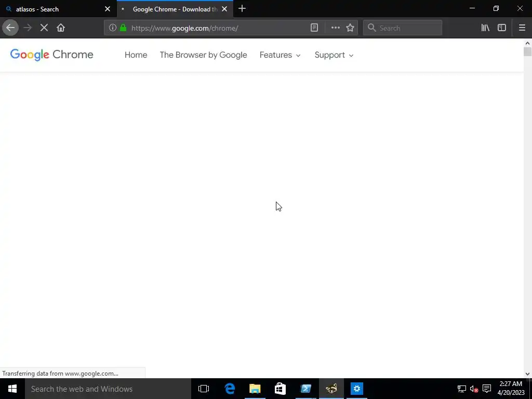
Task: Click scrollbar down arrow
Action: (x=527, y=374)
